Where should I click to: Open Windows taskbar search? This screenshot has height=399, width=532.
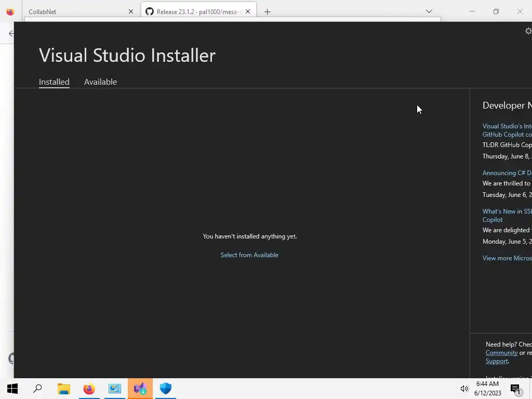(x=37, y=389)
